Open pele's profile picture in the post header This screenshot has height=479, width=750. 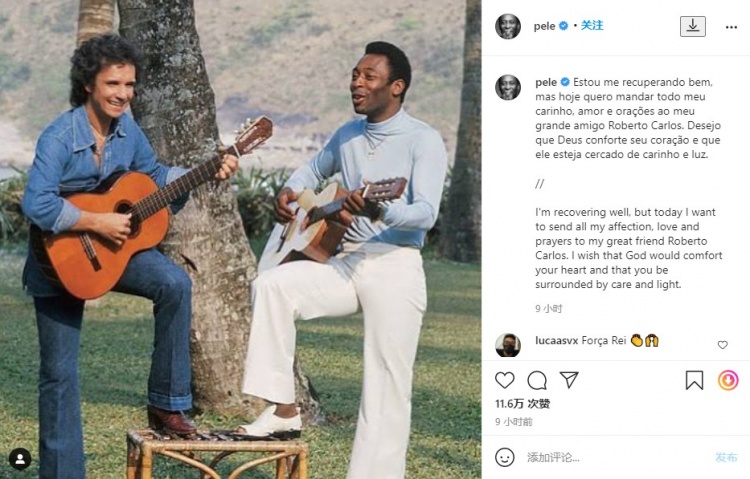508,26
